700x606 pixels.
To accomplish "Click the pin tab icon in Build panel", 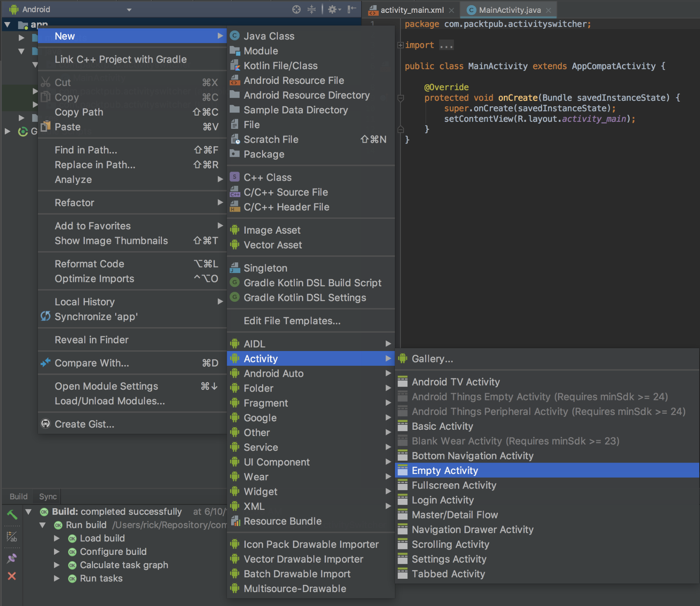I will tap(12, 558).
